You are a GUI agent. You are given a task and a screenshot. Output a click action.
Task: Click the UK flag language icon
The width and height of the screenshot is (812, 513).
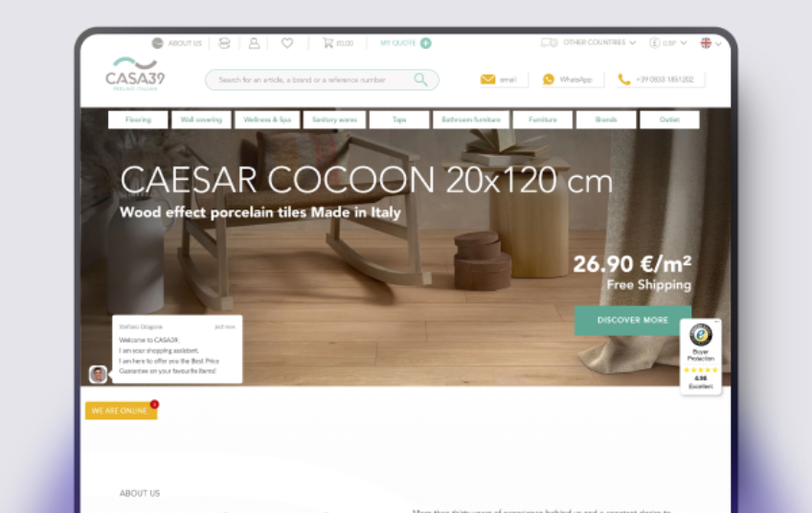[x=706, y=43]
